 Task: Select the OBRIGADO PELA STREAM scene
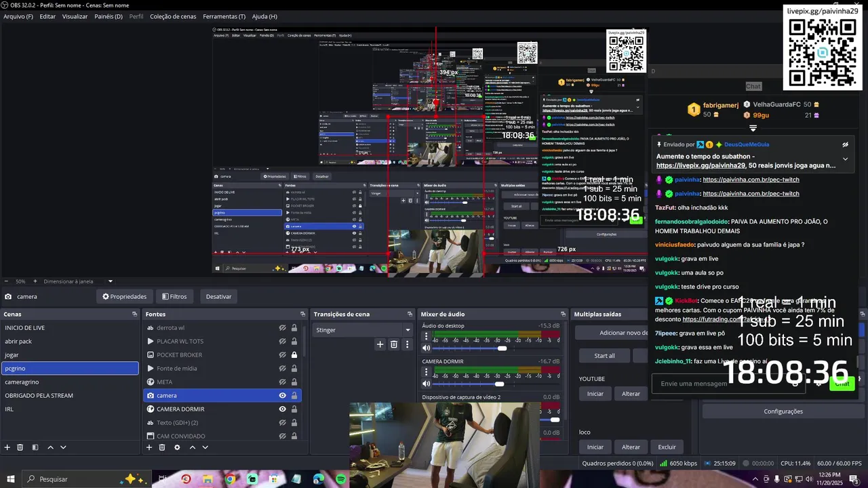(70, 395)
